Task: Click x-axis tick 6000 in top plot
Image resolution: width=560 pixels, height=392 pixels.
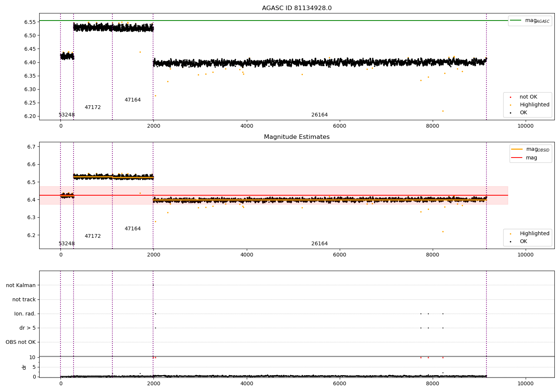Action: (x=340, y=126)
